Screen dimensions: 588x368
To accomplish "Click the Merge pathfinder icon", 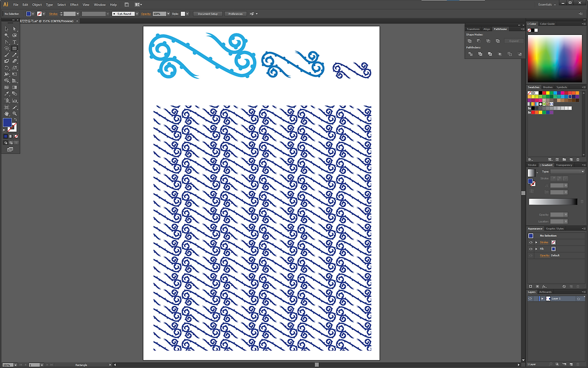I will click(490, 54).
